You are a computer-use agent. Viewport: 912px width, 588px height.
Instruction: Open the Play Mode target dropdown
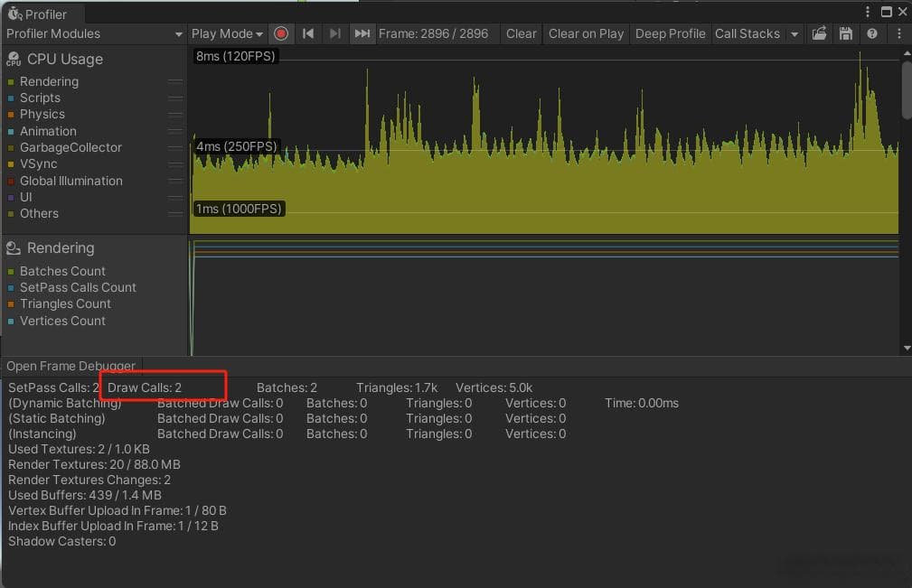pos(228,33)
